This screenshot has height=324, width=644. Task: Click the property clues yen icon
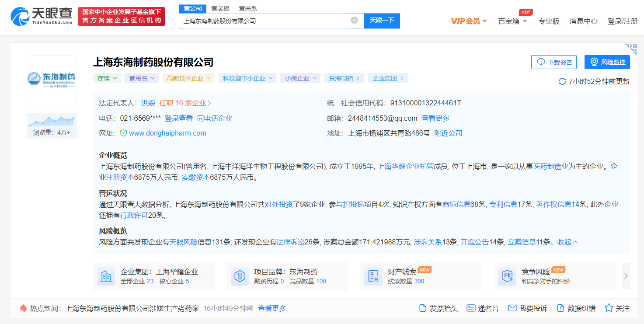tap(373, 276)
